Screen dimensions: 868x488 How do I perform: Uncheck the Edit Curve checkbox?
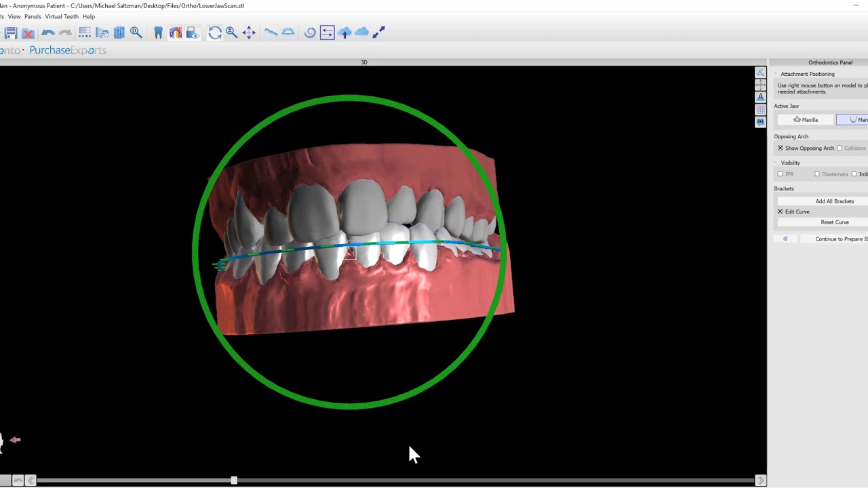click(780, 211)
